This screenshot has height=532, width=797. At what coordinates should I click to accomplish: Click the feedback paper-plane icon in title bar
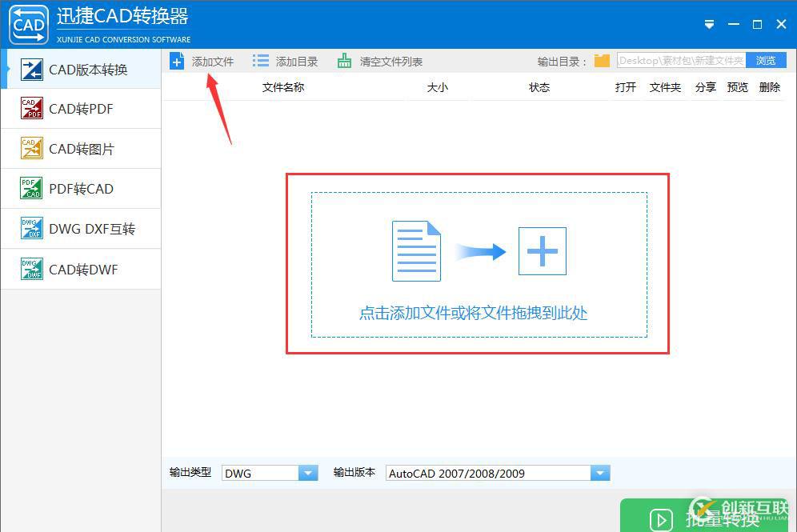[709, 24]
